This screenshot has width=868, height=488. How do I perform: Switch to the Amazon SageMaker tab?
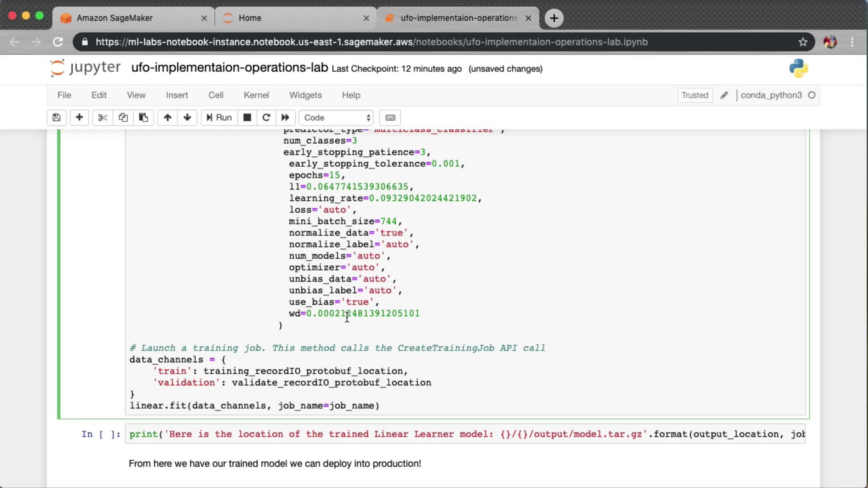114,18
